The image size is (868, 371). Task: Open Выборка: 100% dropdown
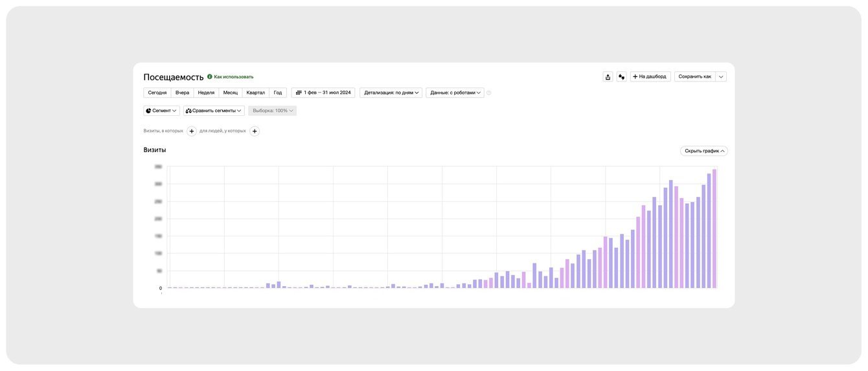tap(273, 111)
